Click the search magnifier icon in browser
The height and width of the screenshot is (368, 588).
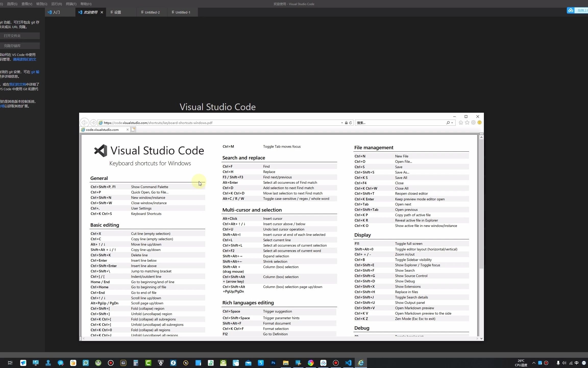(448, 123)
